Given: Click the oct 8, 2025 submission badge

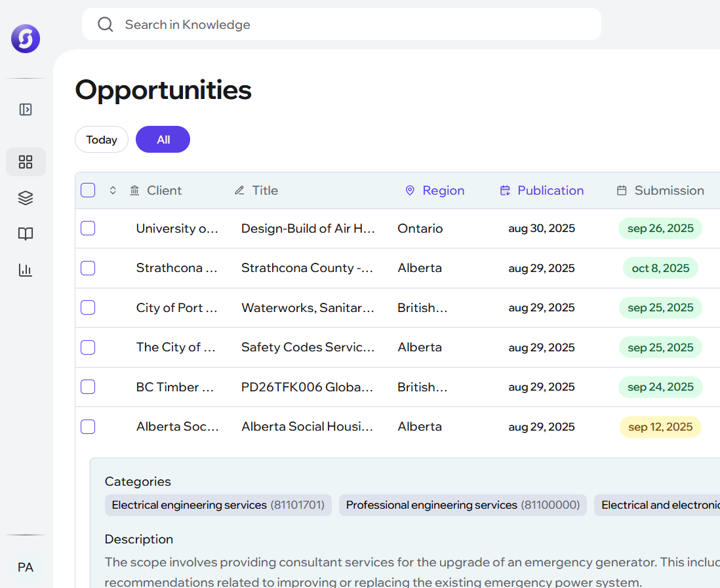Looking at the screenshot, I should 660,268.
